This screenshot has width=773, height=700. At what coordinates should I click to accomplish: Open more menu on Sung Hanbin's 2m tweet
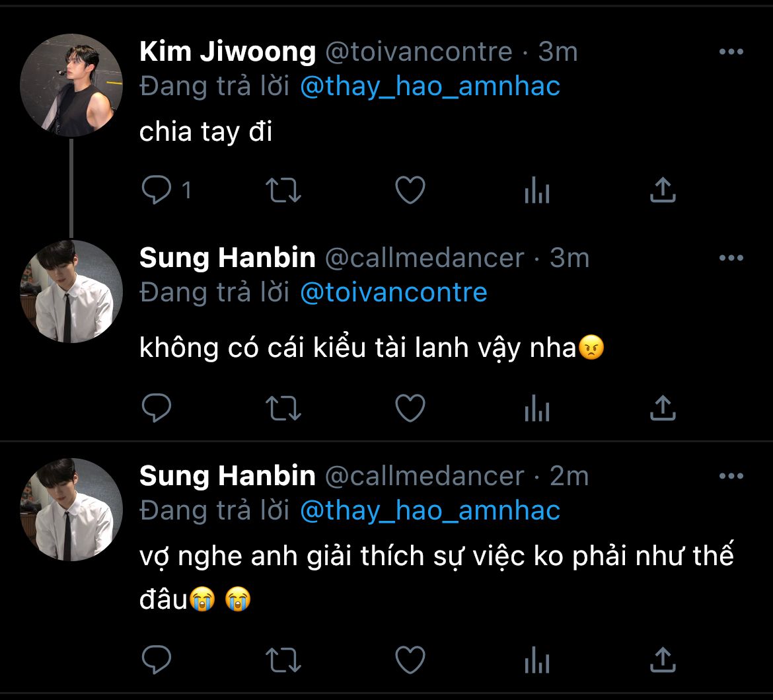click(x=731, y=476)
